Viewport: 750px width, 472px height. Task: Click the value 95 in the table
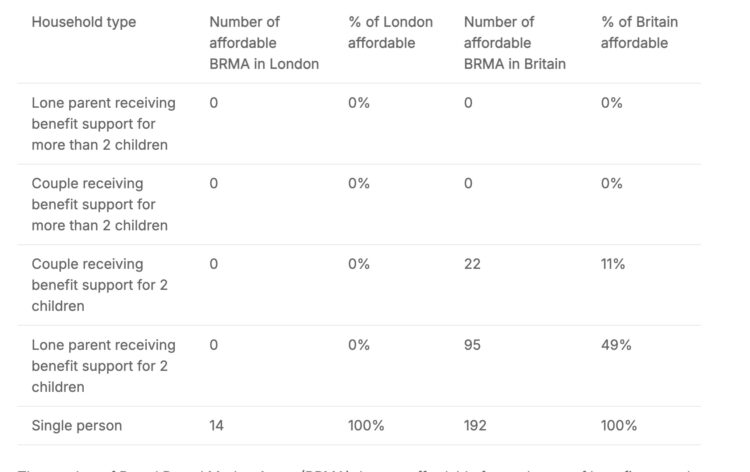(x=472, y=345)
